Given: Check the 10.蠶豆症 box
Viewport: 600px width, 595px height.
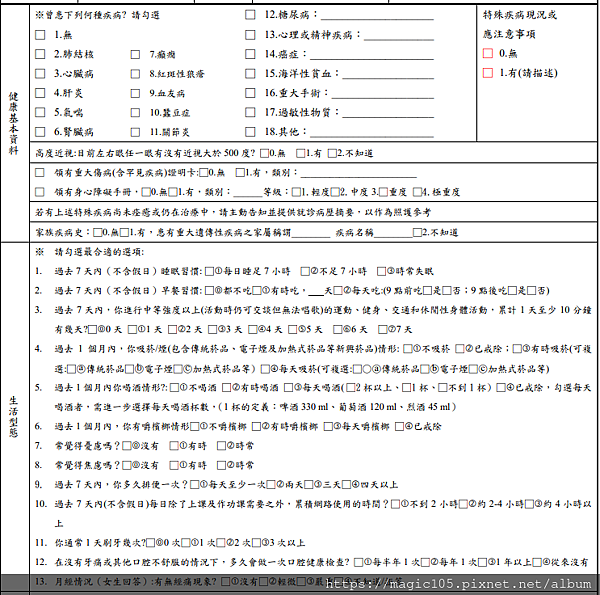Looking at the screenshot, I should point(135,112).
